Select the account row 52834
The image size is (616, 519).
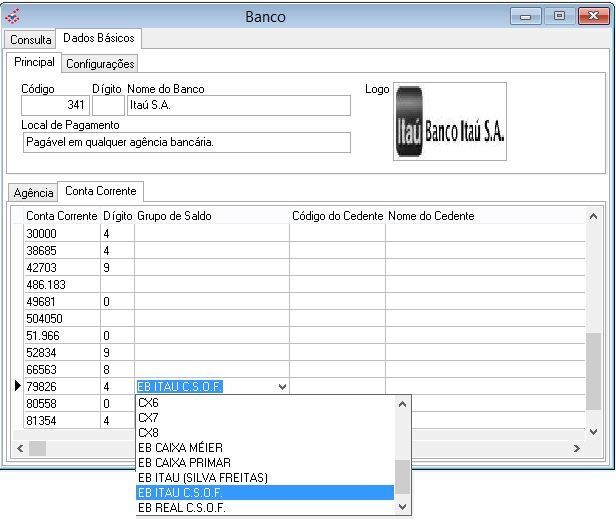coord(60,352)
